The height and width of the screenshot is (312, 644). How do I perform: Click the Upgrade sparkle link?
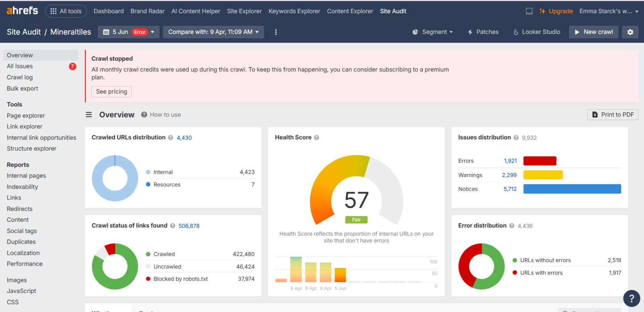[556, 11]
